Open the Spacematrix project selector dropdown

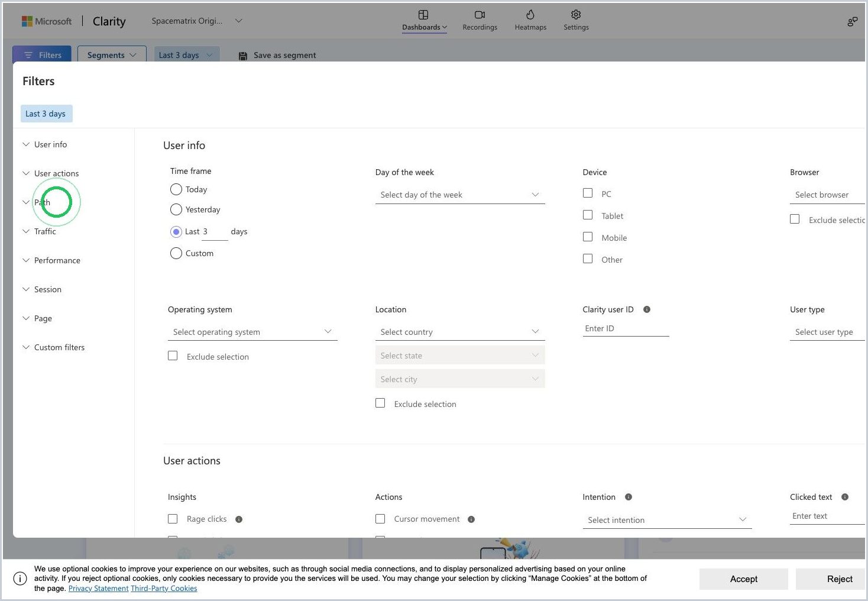click(x=197, y=21)
